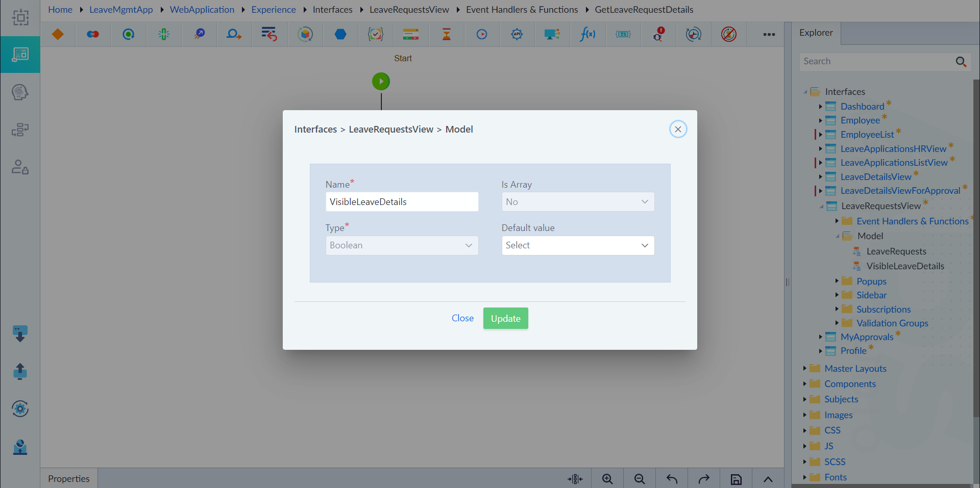Open the Default value dropdown
Image resolution: width=980 pixels, height=488 pixels.
pos(578,245)
